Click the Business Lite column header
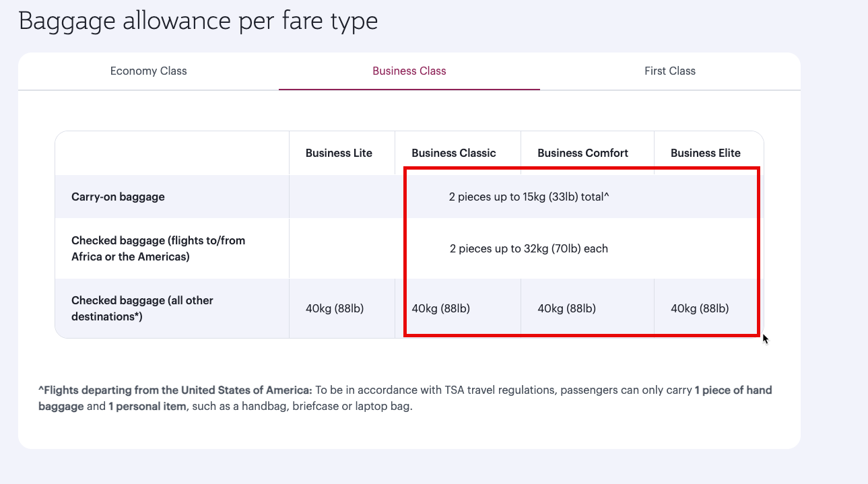 pyautogui.click(x=339, y=153)
